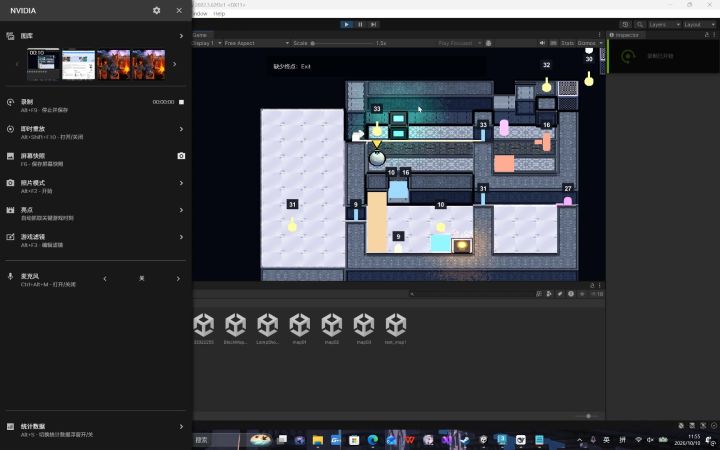Click Unity Play button

coord(347,24)
